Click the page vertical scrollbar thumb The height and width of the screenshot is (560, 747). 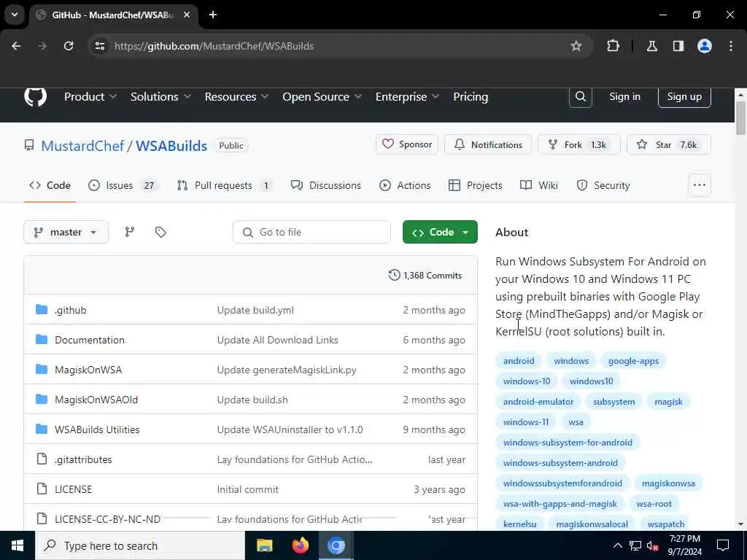(x=740, y=118)
